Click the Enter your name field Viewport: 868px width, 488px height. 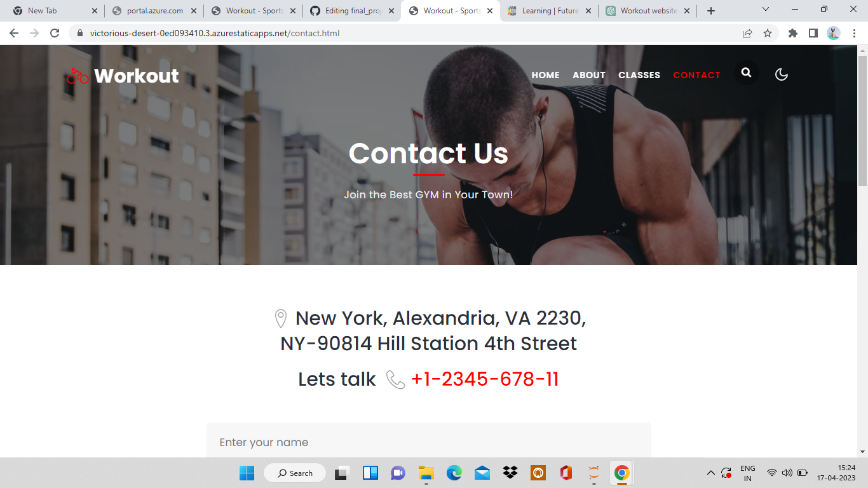[429, 442]
